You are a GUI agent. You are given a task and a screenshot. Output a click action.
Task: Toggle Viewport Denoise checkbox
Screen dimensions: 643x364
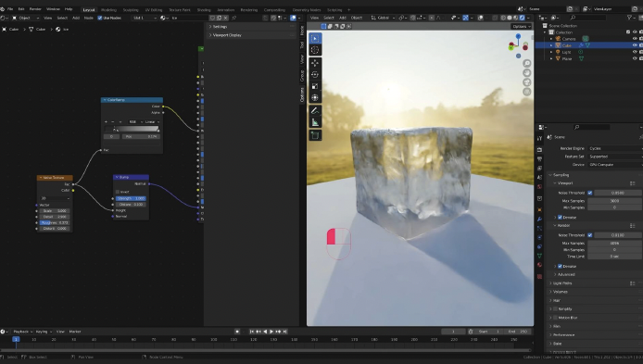(560, 218)
